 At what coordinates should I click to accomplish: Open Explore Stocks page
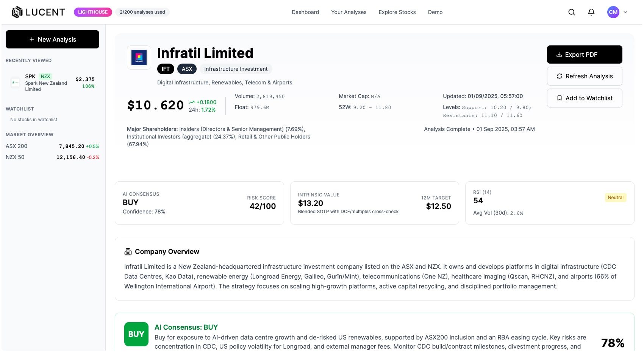(397, 12)
